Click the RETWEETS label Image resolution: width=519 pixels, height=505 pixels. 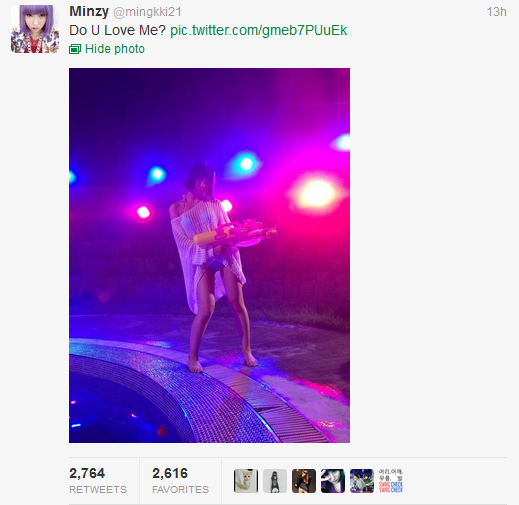point(98,489)
